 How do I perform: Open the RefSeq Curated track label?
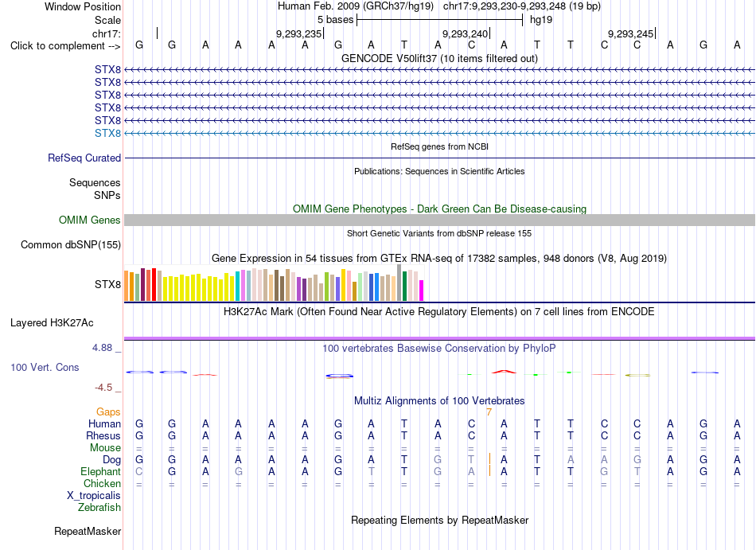point(84,158)
